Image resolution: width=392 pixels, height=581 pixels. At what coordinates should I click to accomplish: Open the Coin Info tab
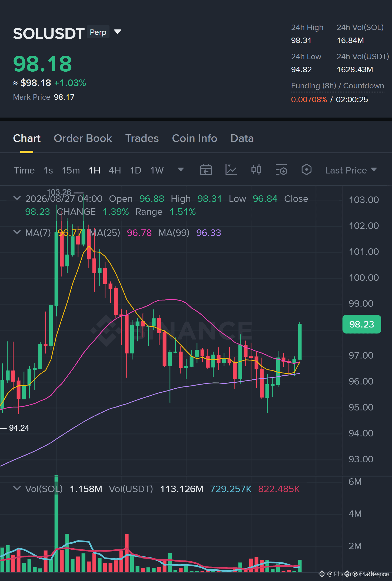tap(195, 138)
